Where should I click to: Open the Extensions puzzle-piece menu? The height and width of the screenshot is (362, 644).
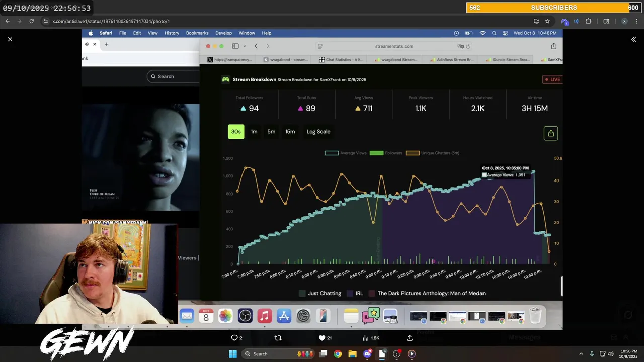[x=589, y=21]
